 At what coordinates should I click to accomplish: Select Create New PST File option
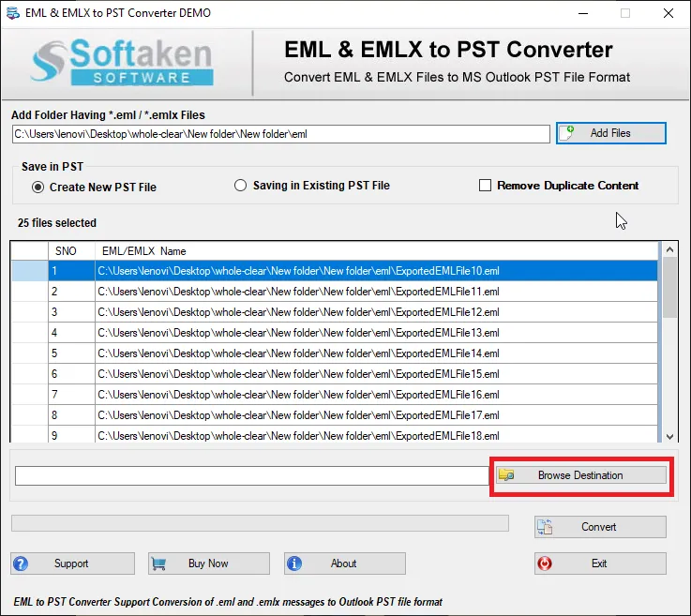point(38,188)
